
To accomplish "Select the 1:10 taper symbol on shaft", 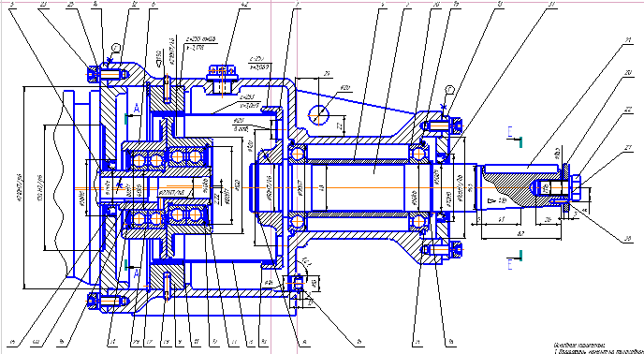I will pyautogui.click(x=502, y=201).
